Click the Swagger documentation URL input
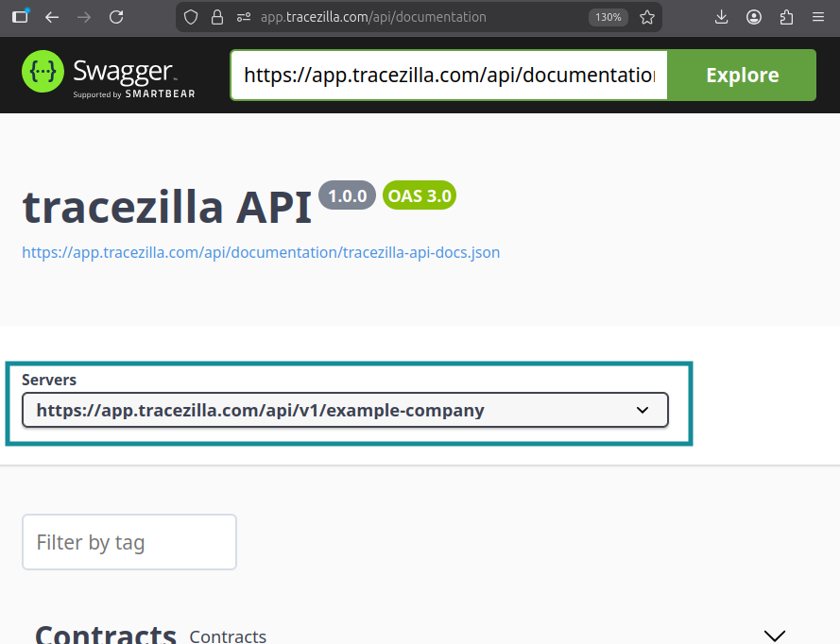 449,75
